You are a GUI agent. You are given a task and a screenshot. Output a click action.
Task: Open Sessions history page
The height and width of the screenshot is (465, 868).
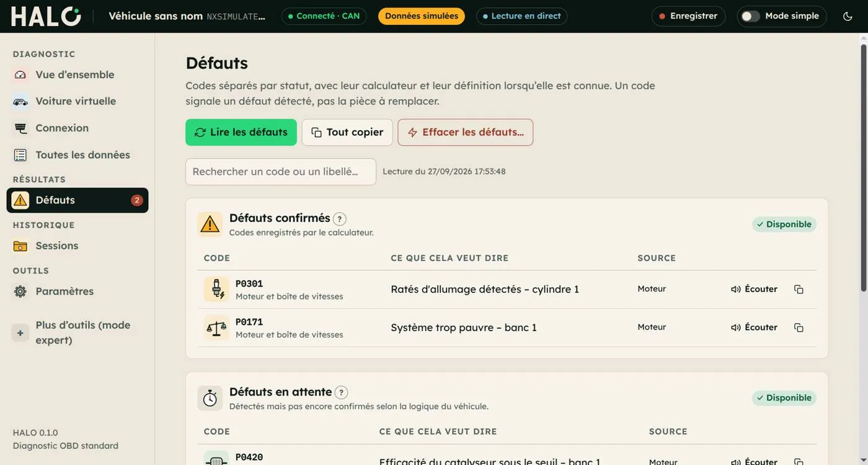coord(77,246)
